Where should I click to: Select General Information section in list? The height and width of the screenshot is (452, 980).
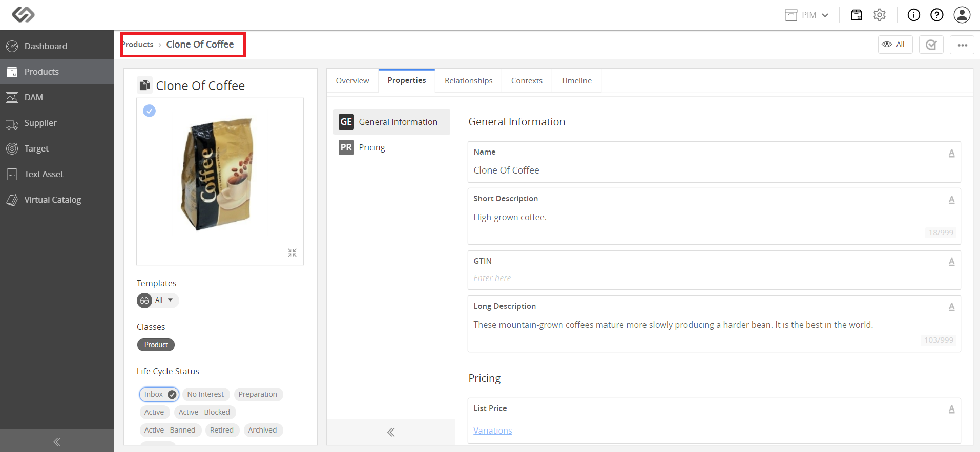pos(392,122)
